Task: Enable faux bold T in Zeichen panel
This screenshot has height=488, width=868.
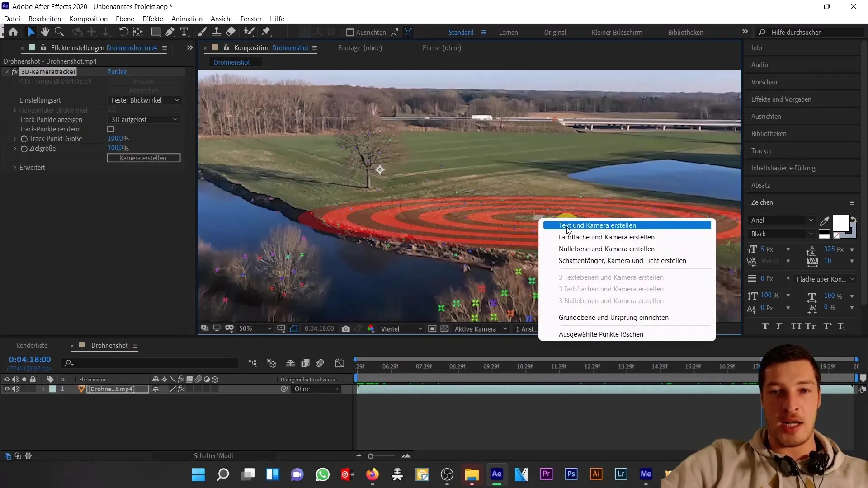Action: click(x=765, y=326)
